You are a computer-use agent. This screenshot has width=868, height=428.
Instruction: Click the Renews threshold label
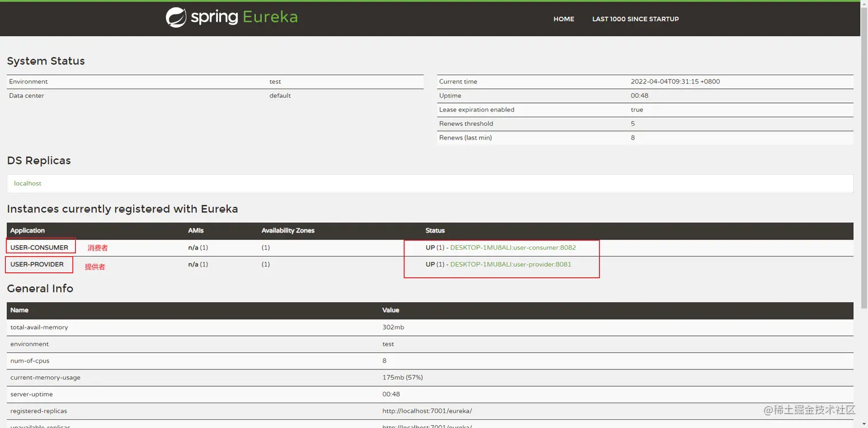point(466,124)
